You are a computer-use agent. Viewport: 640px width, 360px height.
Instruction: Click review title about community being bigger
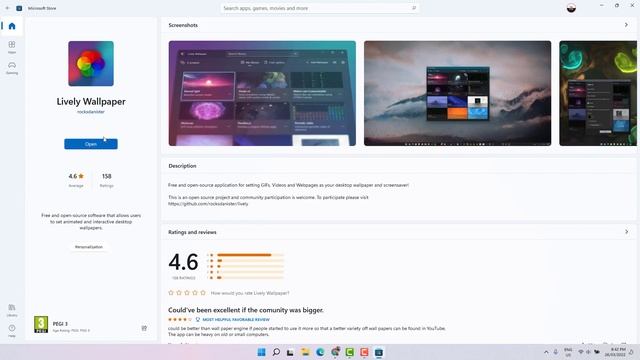coord(246,310)
